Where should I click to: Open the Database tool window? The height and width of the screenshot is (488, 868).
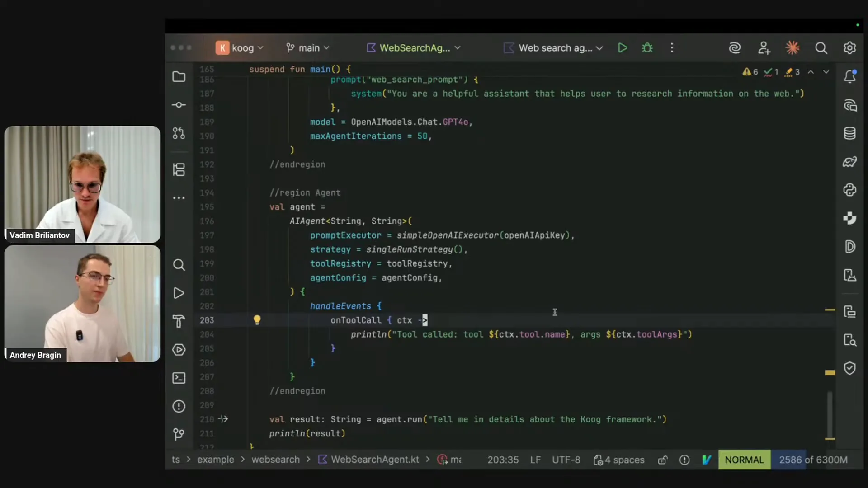[850, 133]
